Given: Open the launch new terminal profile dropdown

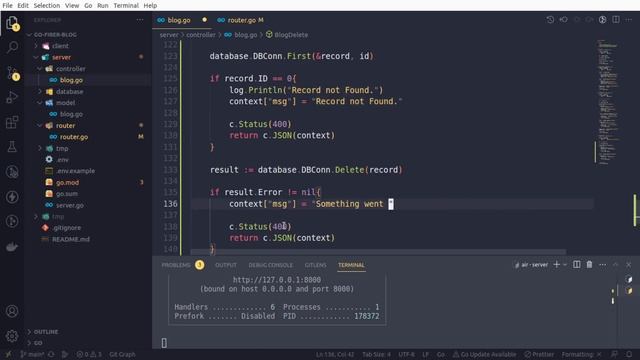Looking at the screenshot, I should point(565,265).
